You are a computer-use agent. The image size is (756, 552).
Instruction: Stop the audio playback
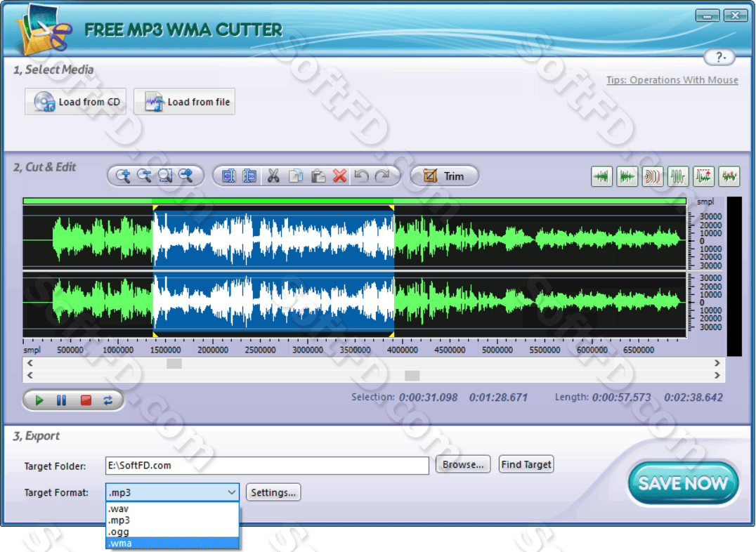point(86,400)
